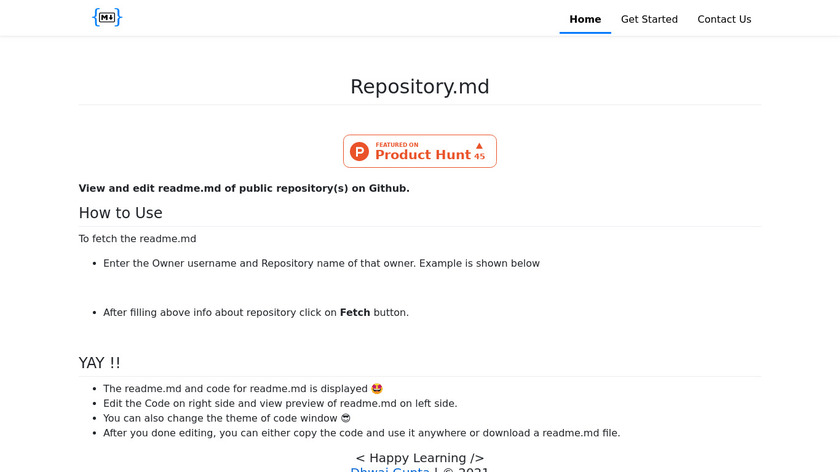
Task: Go to the Get Started page
Action: (649, 19)
